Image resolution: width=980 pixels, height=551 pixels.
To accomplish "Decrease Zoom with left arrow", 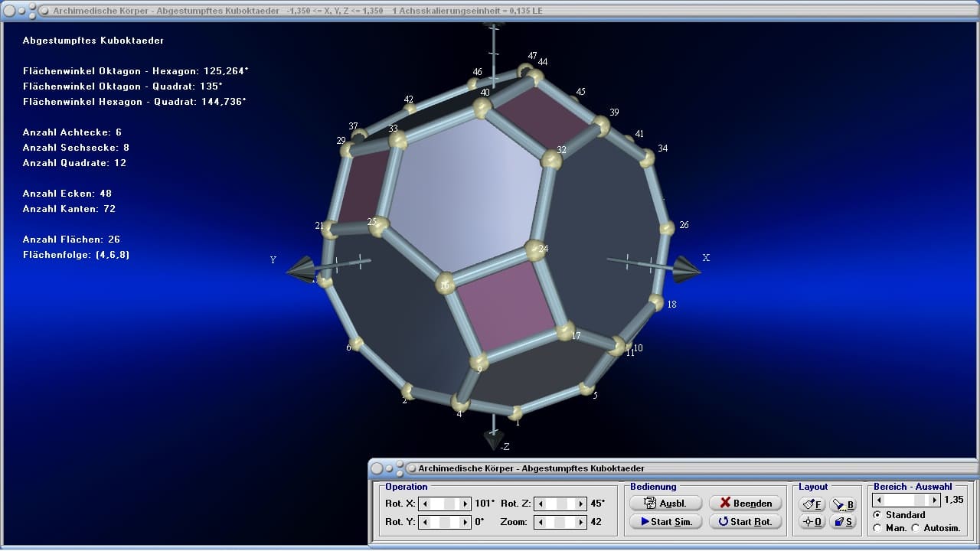I will coord(540,522).
